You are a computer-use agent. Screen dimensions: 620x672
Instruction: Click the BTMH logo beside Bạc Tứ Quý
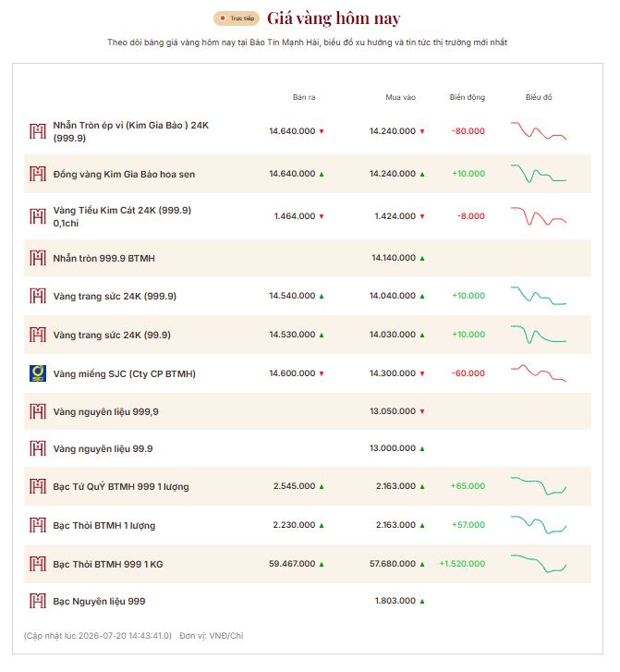tap(38, 486)
